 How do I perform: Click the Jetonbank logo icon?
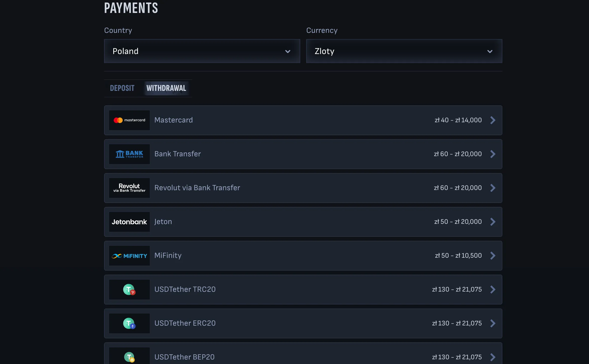click(x=129, y=222)
